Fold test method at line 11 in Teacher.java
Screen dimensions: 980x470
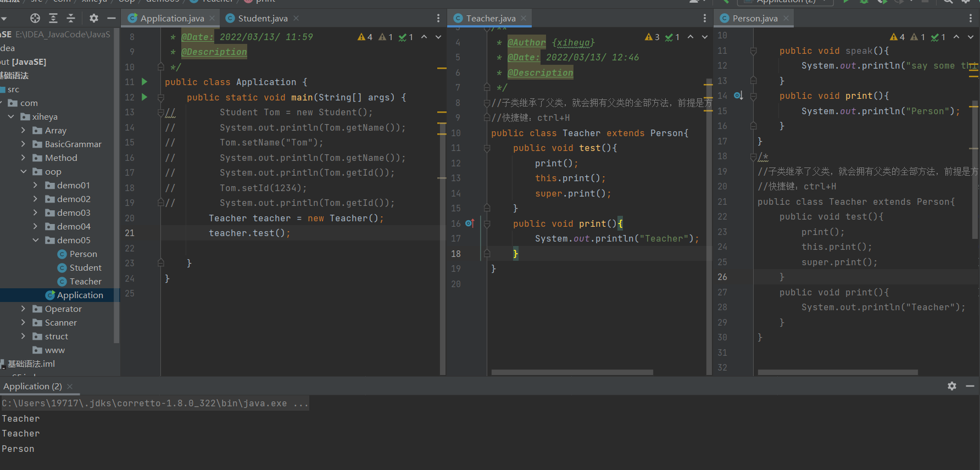[x=487, y=148]
